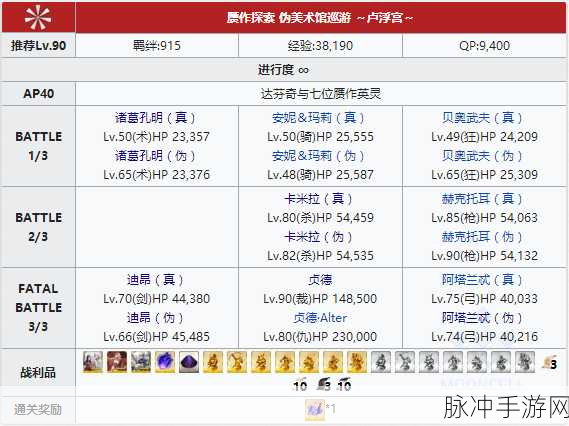
Task: Click the QP:9,400 value
Action: coord(484,46)
